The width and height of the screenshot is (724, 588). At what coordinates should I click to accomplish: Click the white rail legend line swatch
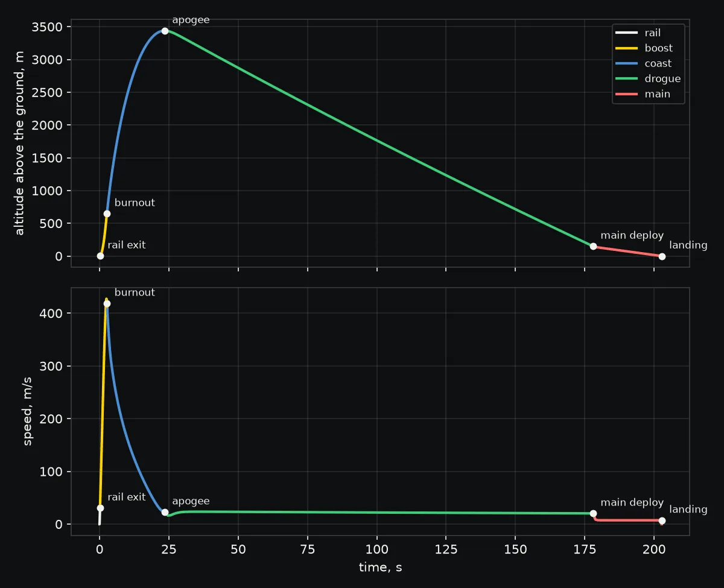point(626,33)
